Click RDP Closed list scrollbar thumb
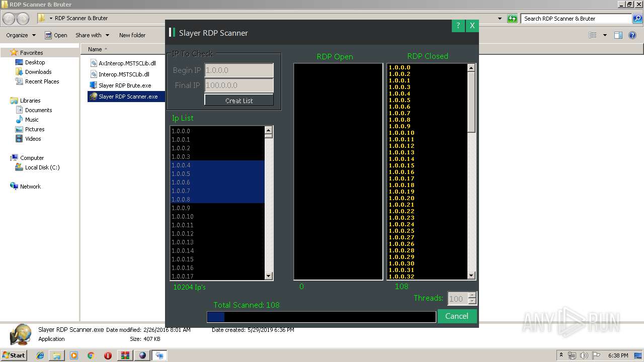This screenshot has height=362, width=644. (471, 102)
